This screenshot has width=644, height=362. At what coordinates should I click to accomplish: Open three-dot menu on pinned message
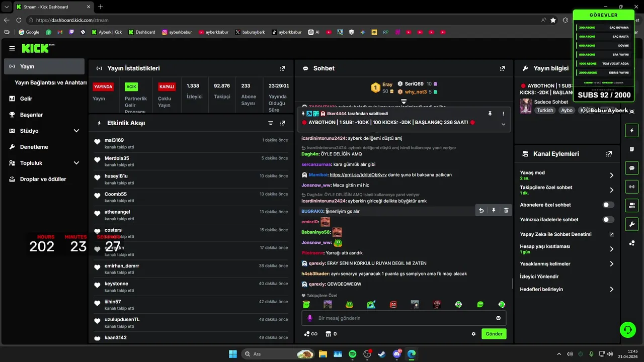(x=503, y=114)
